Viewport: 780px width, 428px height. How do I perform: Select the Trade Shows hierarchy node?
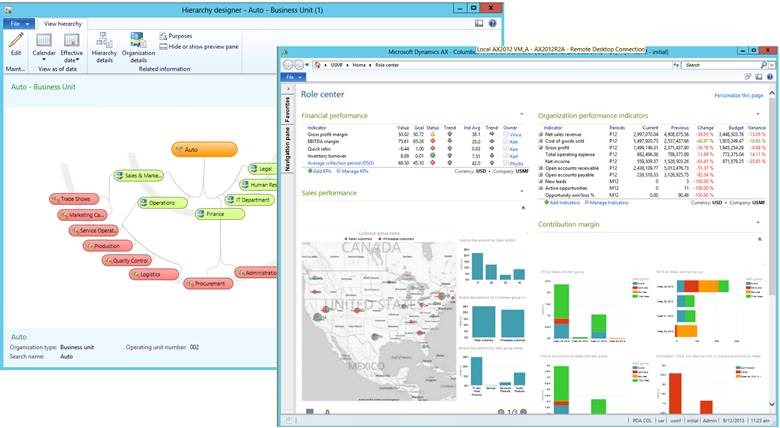point(74,199)
